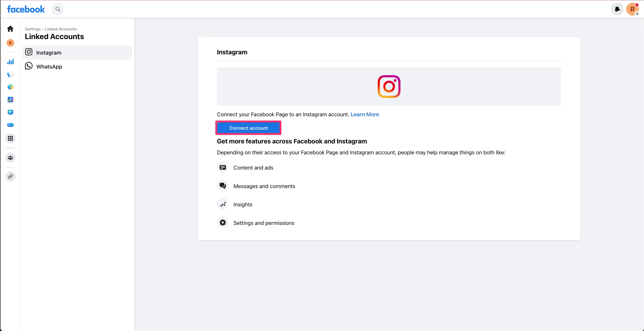644x331 pixels.
Task: Open the gaming controller icon in sidebar
Action: click(10, 125)
